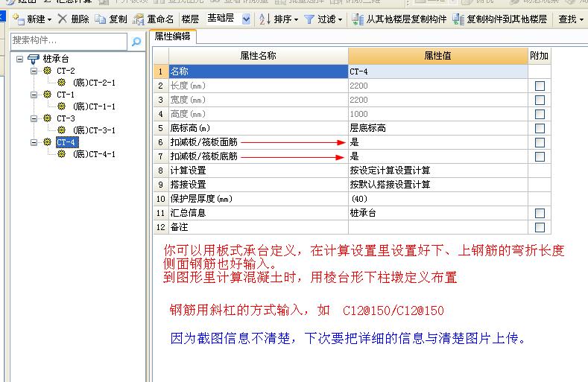Collapse the 桩承台 tree root
The height and width of the screenshot is (382, 588).
coord(19,59)
